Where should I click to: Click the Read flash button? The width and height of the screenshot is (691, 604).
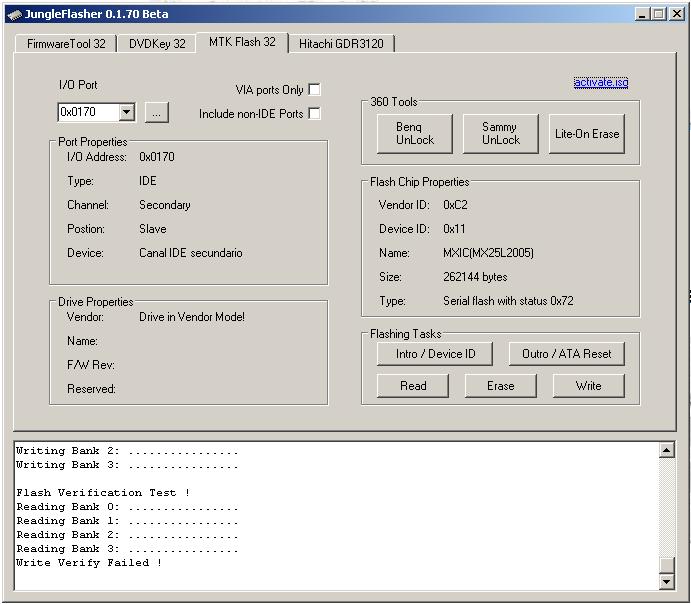coord(413,386)
